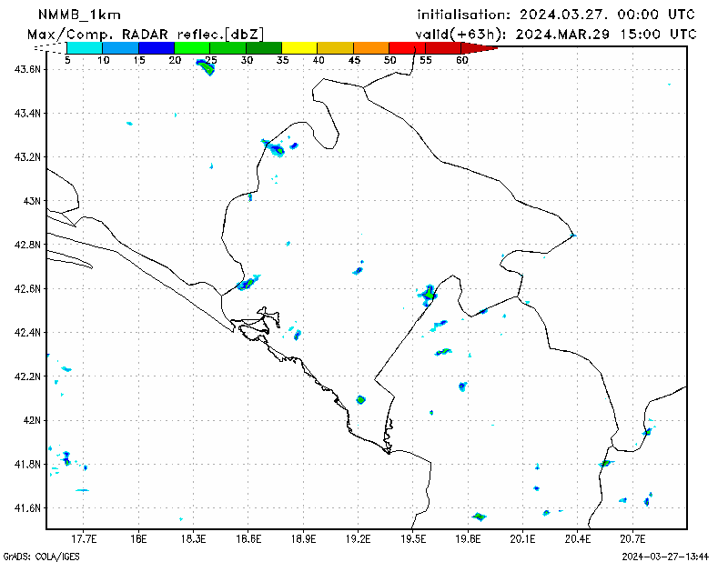728x562 pixels.
Task: Click the green echo under the legend's 25
Action: pos(206,67)
